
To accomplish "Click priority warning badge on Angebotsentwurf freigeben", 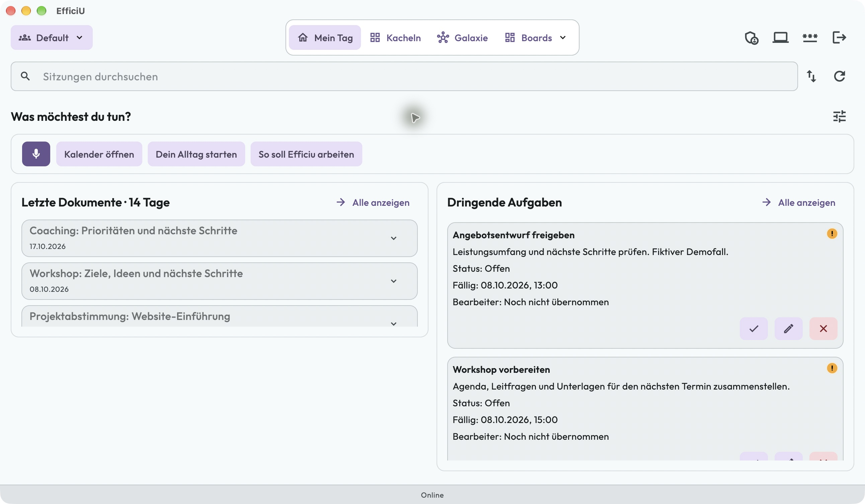I will tap(832, 234).
